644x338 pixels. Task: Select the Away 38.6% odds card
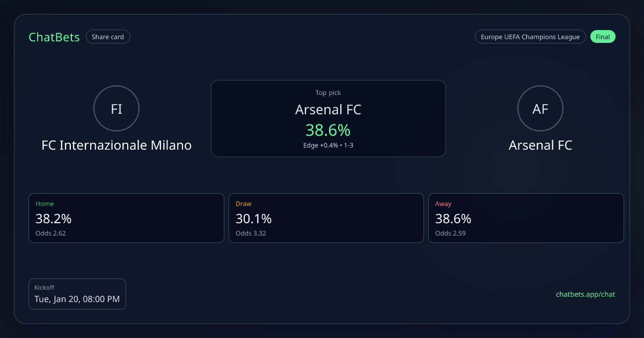(526, 218)
